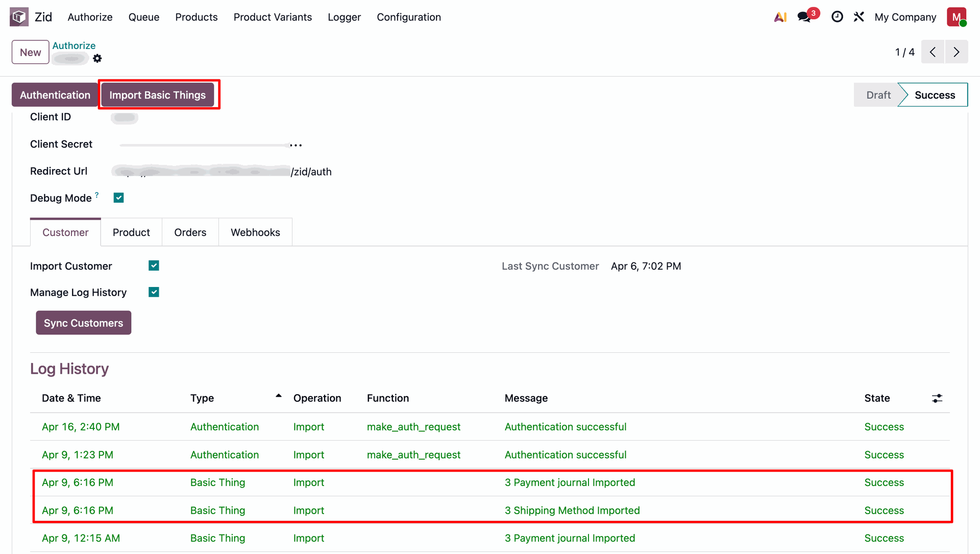Click Authentication successful in Apr 16 row
Viewport: 980px width, 554px height.
[566, 427]
